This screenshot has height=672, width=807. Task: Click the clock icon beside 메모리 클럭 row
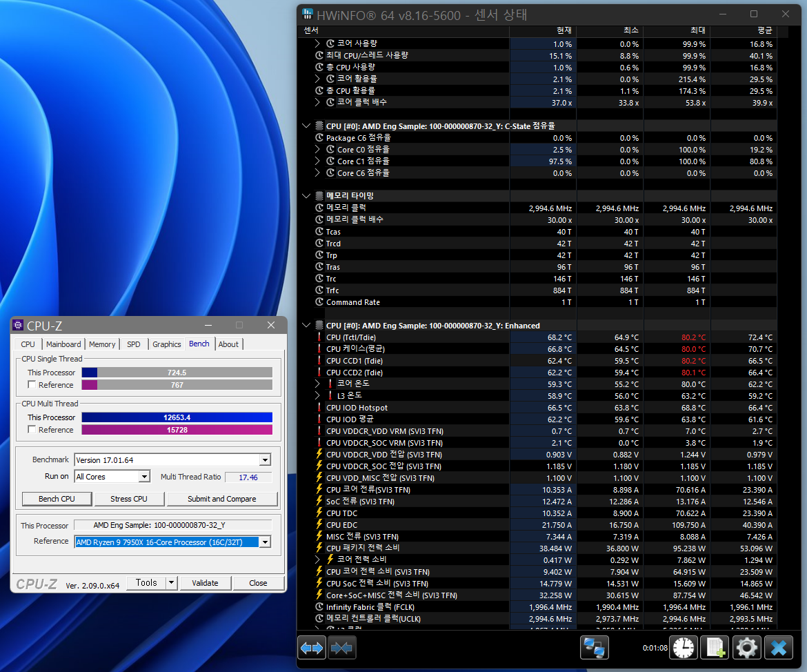pyautogui.click(x=319, y=208)
